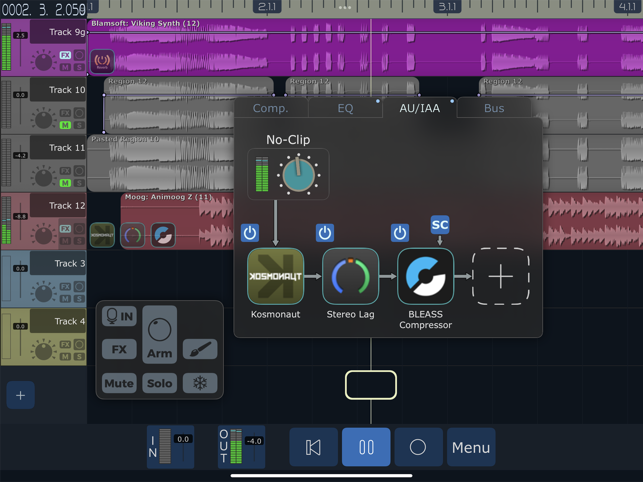Switch to the EQ tab
Screen dimensions: 643x482
[345, 108]
